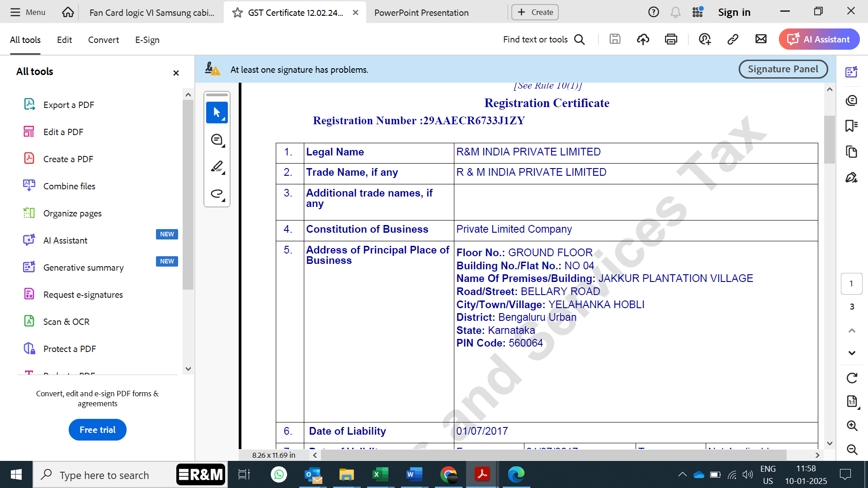Open AI Assistant tool in list
868x488 pixels.
[65, 240]
